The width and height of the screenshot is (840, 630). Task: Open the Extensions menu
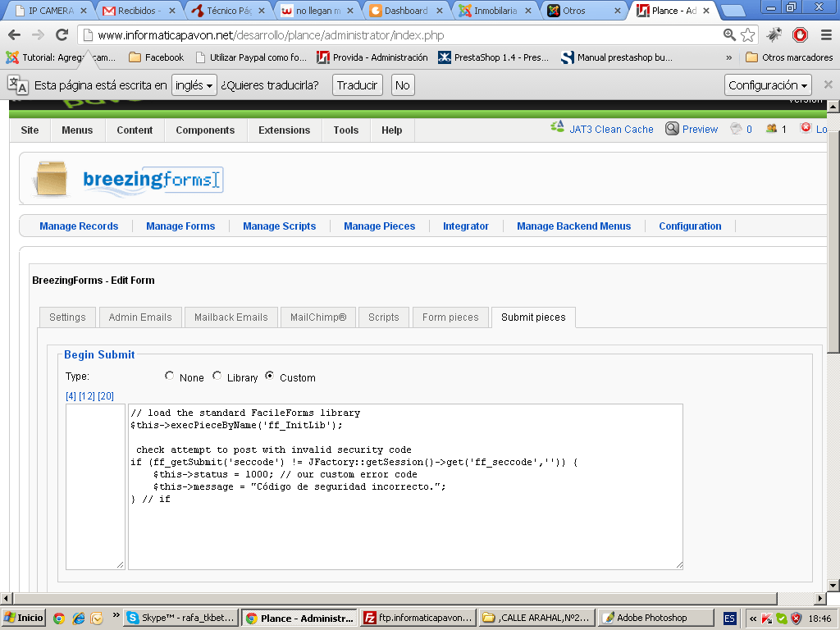(284, 130)
